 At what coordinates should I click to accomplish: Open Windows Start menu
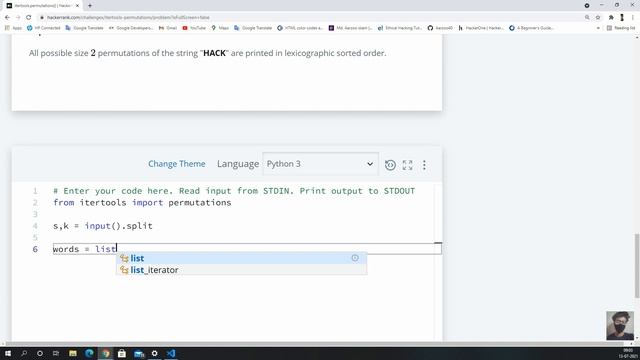(8, 353)
